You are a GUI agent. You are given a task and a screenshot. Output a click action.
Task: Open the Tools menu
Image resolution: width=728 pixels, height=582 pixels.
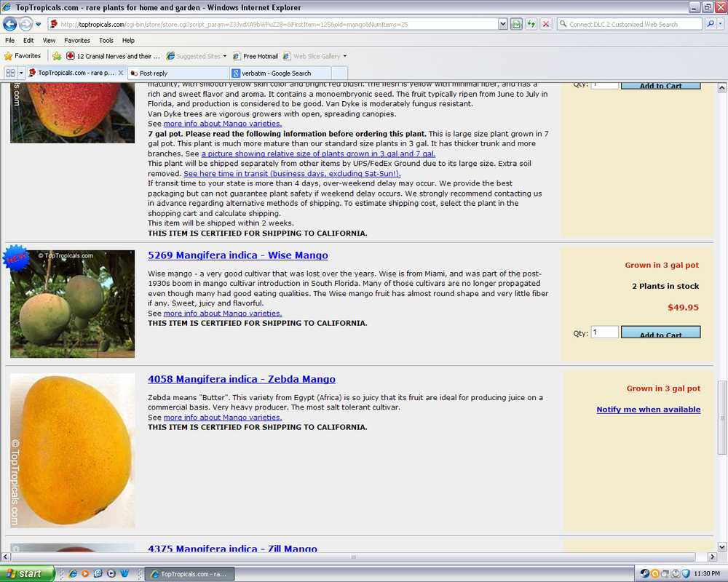pos(106,41)
